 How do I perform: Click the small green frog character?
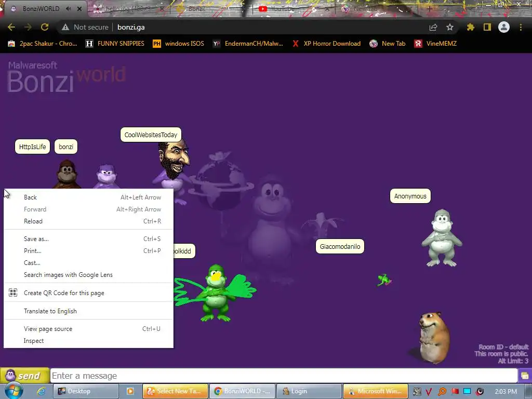384,280
